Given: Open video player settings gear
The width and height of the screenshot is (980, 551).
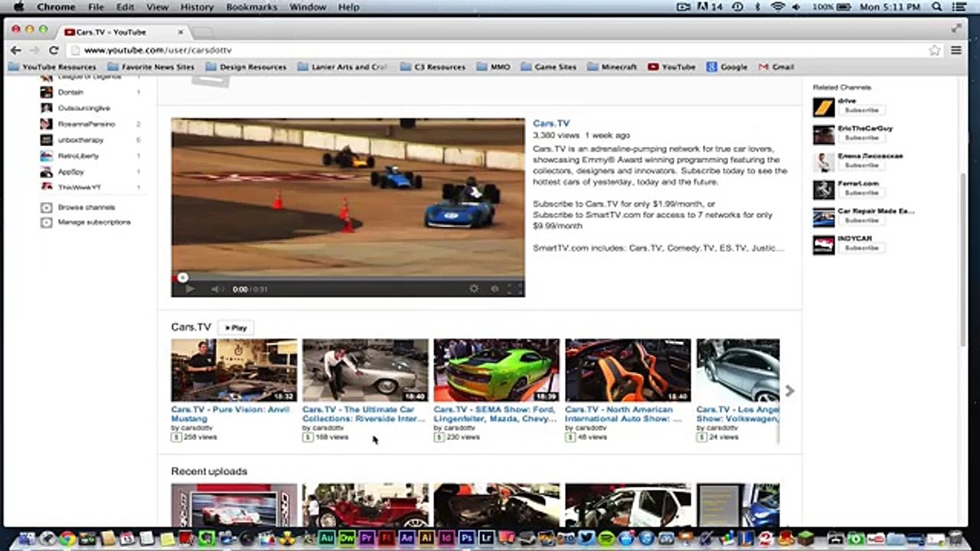Looking at the screenshot, I should click(474, 289).
